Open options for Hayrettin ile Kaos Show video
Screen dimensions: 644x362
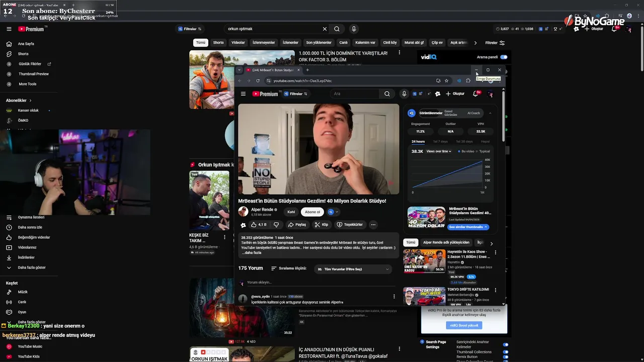tap(496, 252)
